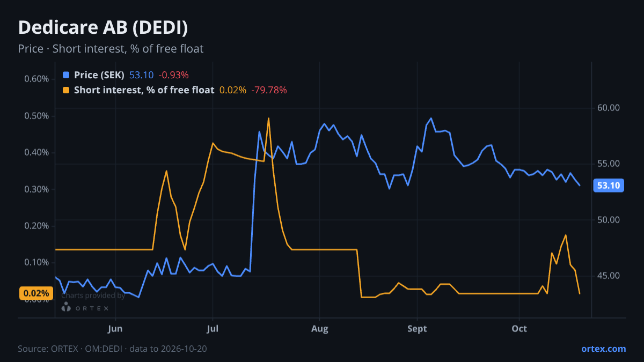This screenshot has height=362, width=644.
Task: Click the chart title Dedicare AB (DEDI)
Action: tap(103, 27)
